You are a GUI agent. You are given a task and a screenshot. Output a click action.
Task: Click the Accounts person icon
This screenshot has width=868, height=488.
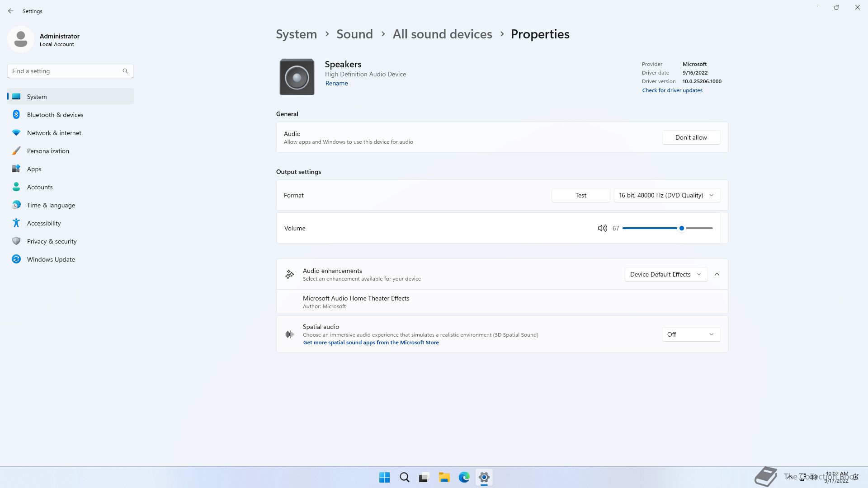[16, 187]
